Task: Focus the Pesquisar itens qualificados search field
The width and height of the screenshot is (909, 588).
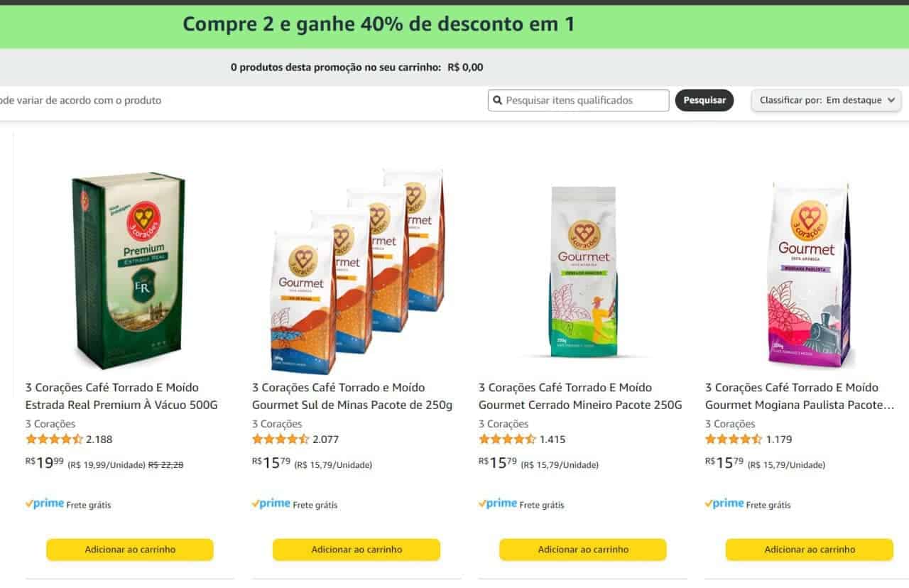Action: (579, 100)
